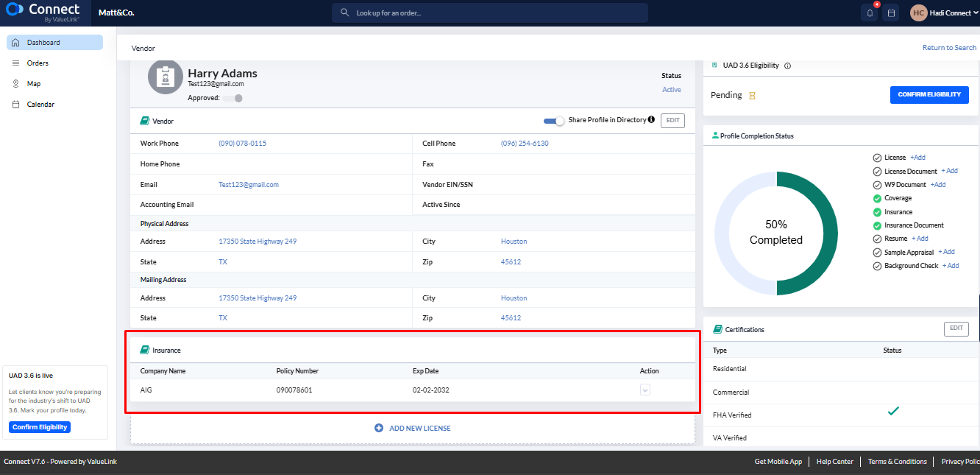Click +Add next to License
The height and width of the screenshot is (475, 980).
pyautogui.click(x=917, y=158)
